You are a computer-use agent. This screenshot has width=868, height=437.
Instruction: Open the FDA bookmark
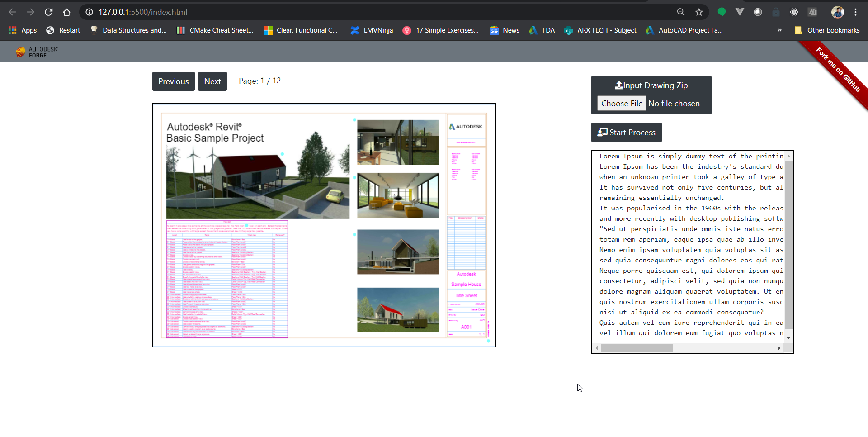point(542,30)
